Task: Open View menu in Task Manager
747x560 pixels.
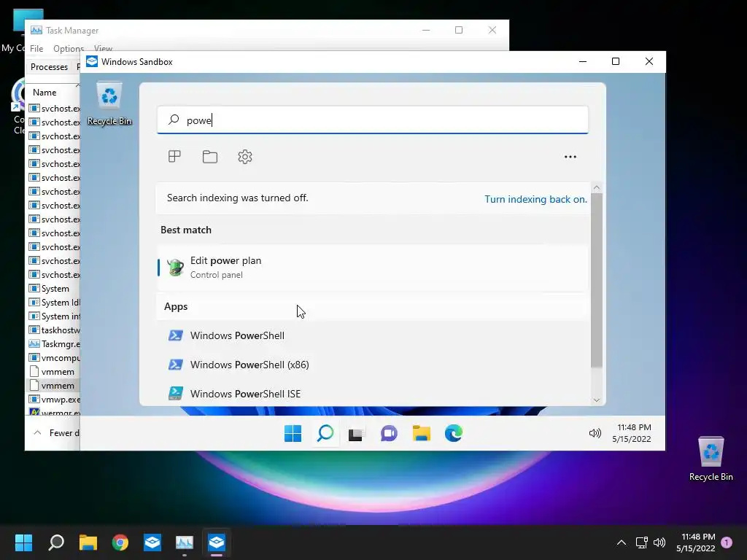Action: [x=103, y=49]
